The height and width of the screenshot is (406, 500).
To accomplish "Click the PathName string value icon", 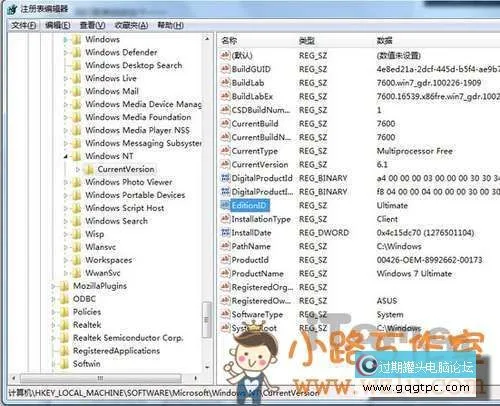I will 225,246.
